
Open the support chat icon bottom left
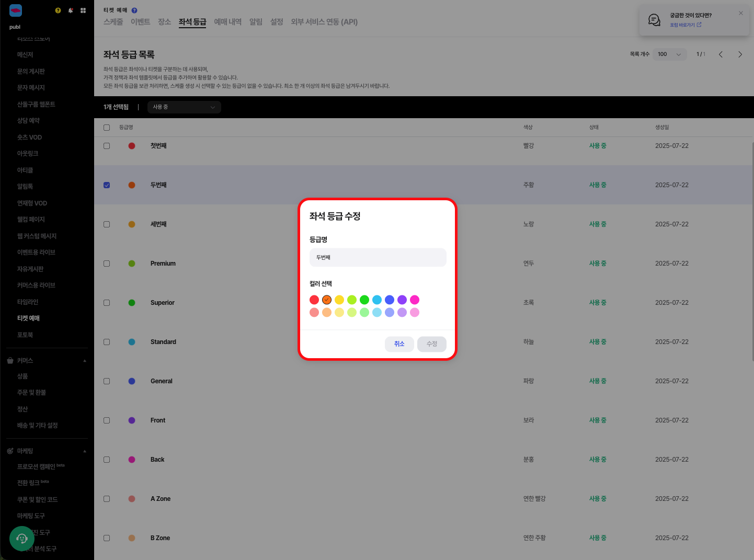pyautogui.click(x=21, y=538)
